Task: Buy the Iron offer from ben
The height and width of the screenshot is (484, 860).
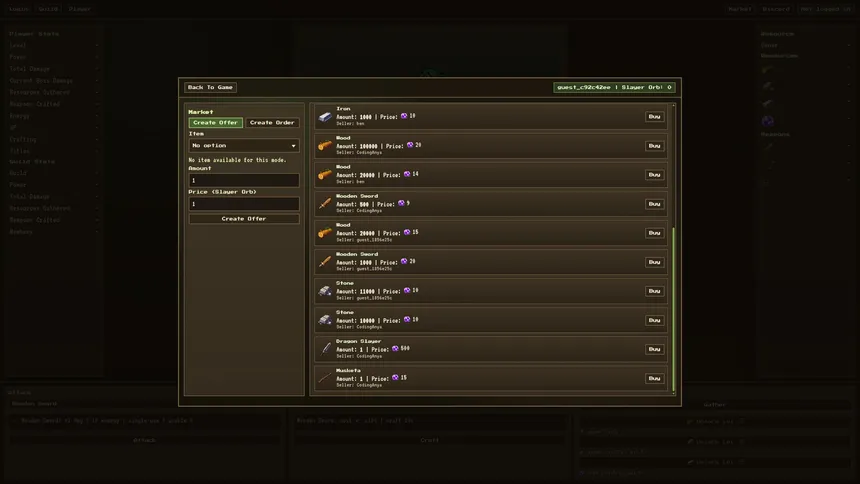Action: point(654,116)
